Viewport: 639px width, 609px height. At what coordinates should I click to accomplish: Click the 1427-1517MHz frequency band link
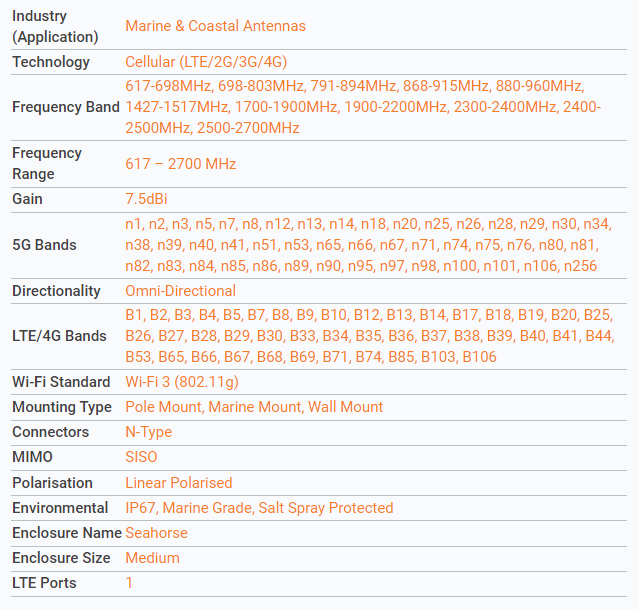[x=176, y=107]
